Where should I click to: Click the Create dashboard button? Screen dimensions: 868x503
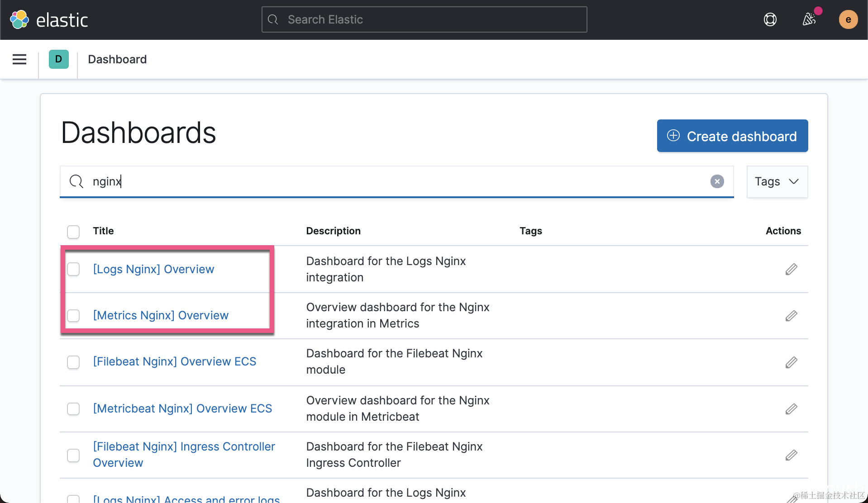[732, 136]
